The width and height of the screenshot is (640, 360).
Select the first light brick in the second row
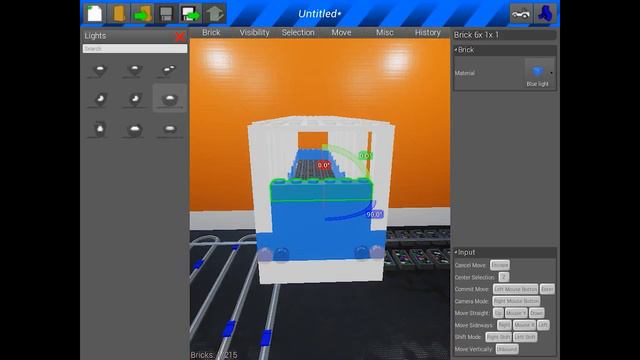100,98
